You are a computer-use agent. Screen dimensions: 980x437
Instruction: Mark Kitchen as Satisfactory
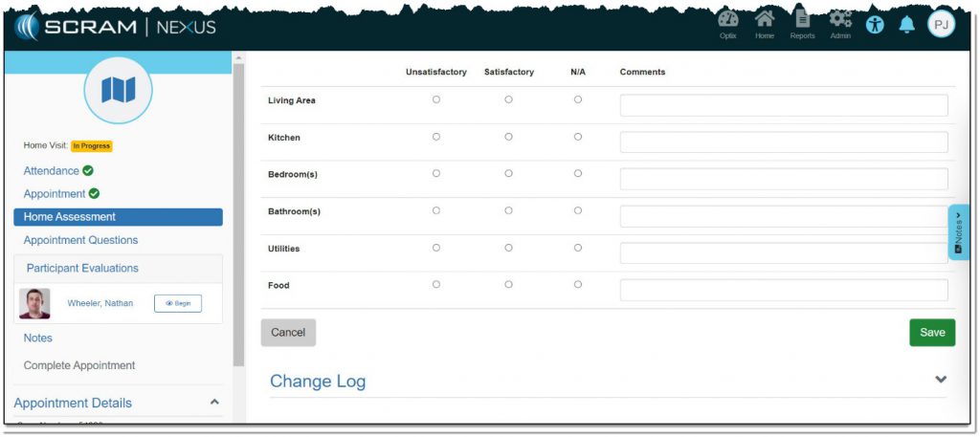click(x=508, y=137)
